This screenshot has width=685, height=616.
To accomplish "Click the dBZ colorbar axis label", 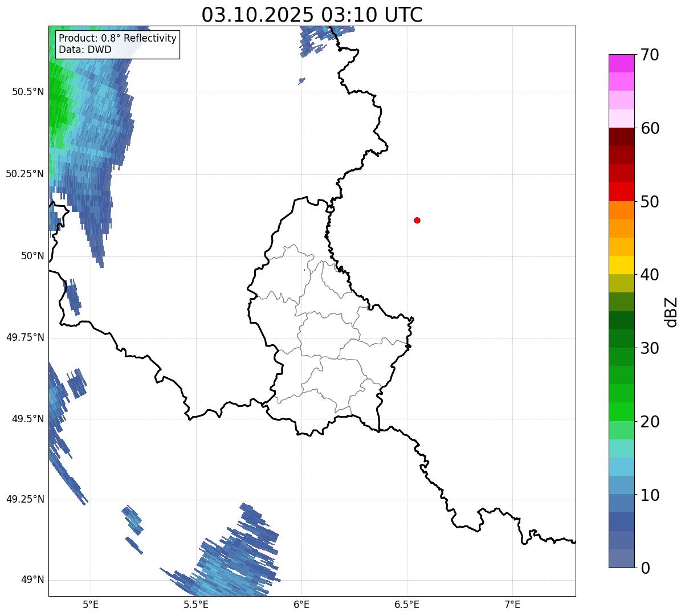I will [x=671, y=312].
